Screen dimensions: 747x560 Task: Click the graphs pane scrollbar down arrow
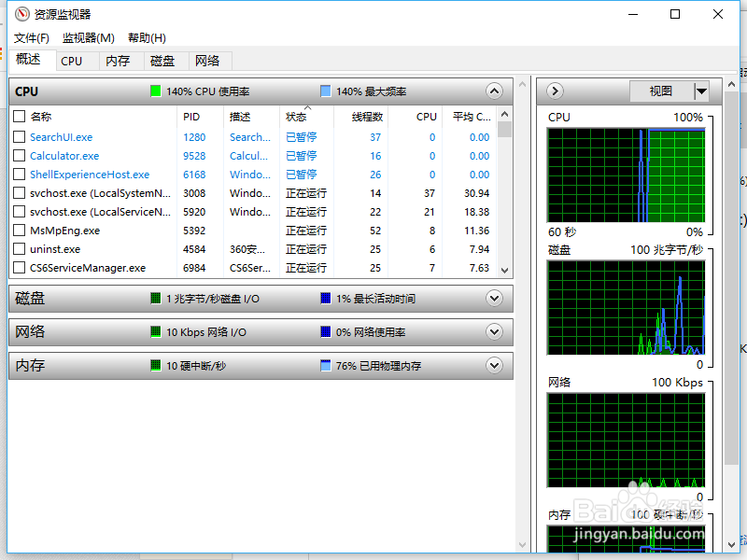pos(731,544)
